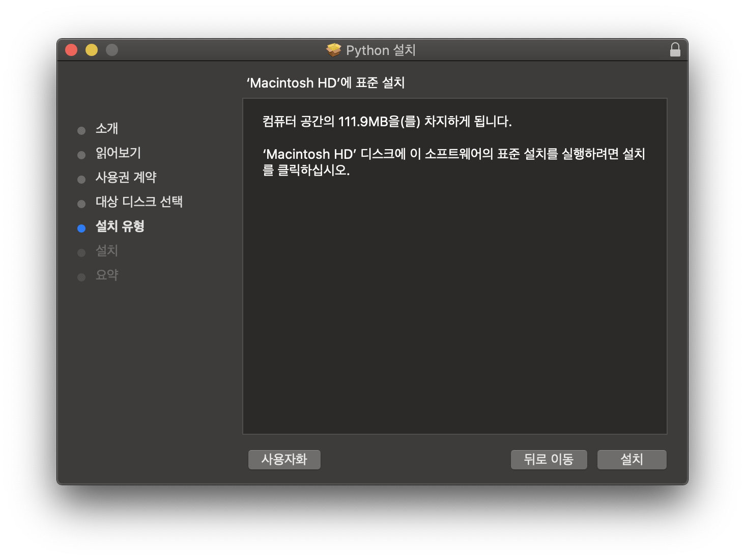Screen dimensions: 745x560
Task: Select the 대상 디스크 선택 step
Action: (139, 202)
